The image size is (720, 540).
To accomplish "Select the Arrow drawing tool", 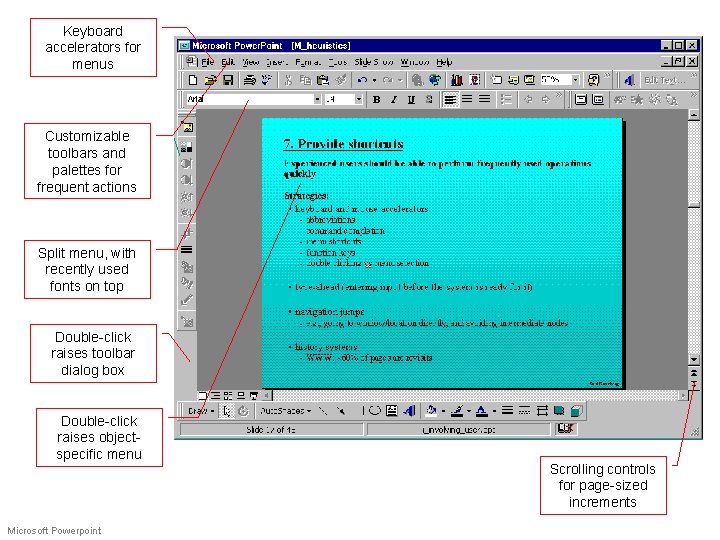I will 340,411.
